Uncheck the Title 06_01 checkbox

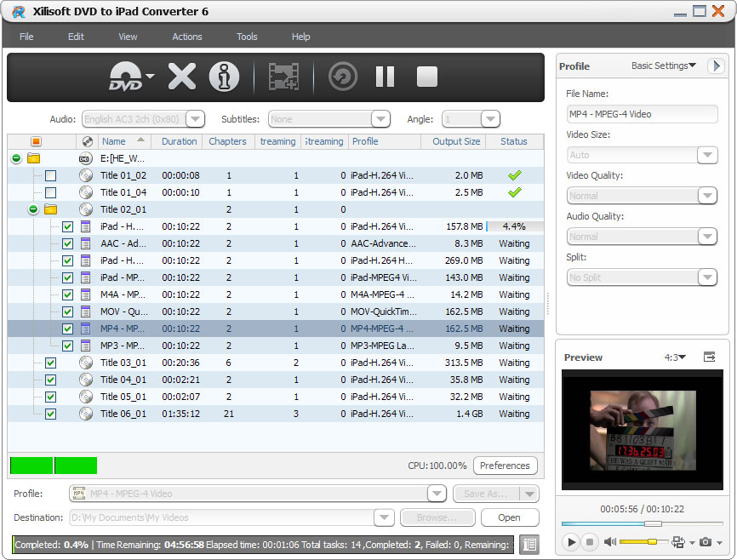pyautogui.click(x=50, y=414)
